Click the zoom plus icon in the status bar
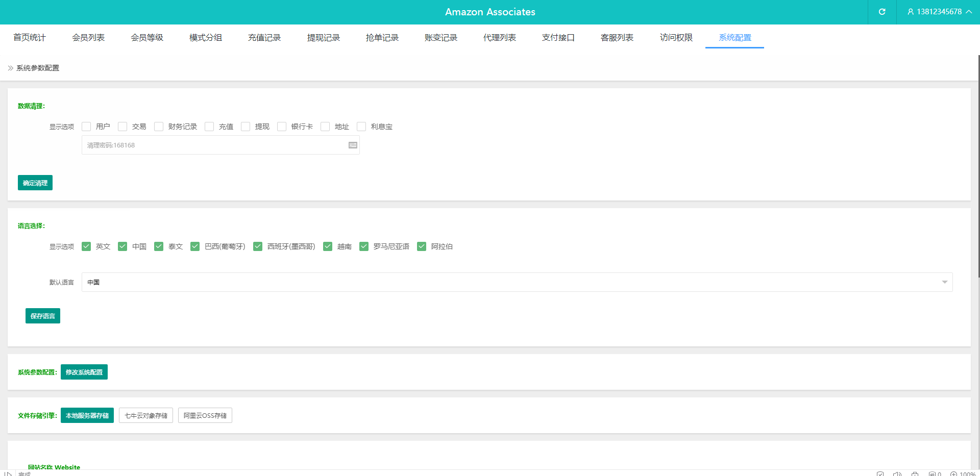This screenshot has width=980, height=476. click(x=953, y=473)
